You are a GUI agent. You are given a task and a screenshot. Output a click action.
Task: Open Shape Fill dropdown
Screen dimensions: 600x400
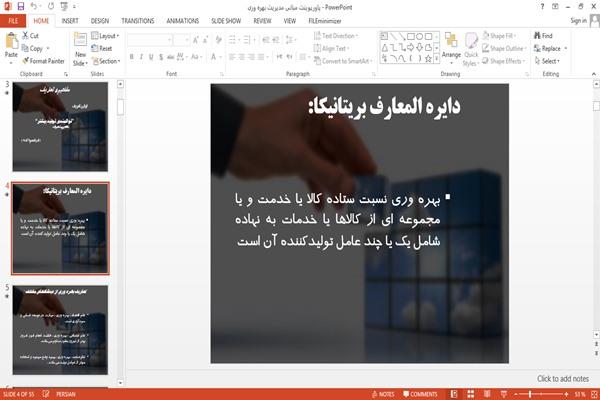point(499,36)
